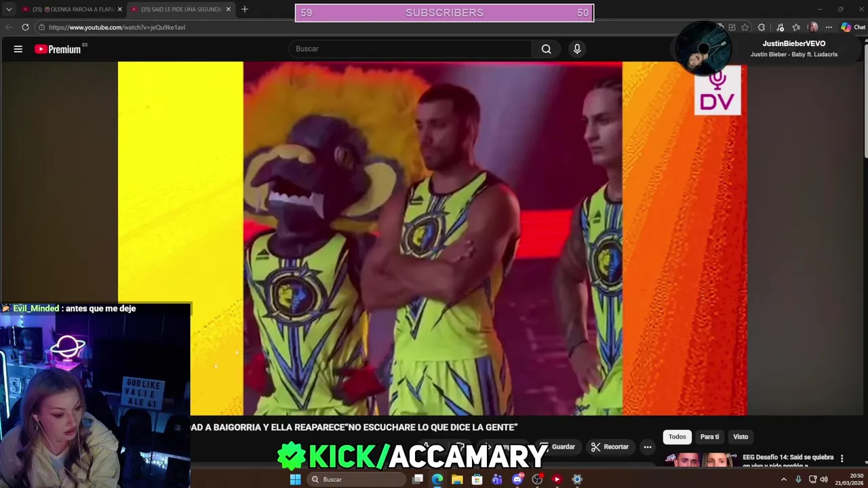This screenshot has height=488, width=868.
Task: Open EEG Desafío 14 video title link
Action: click(787, 461)
